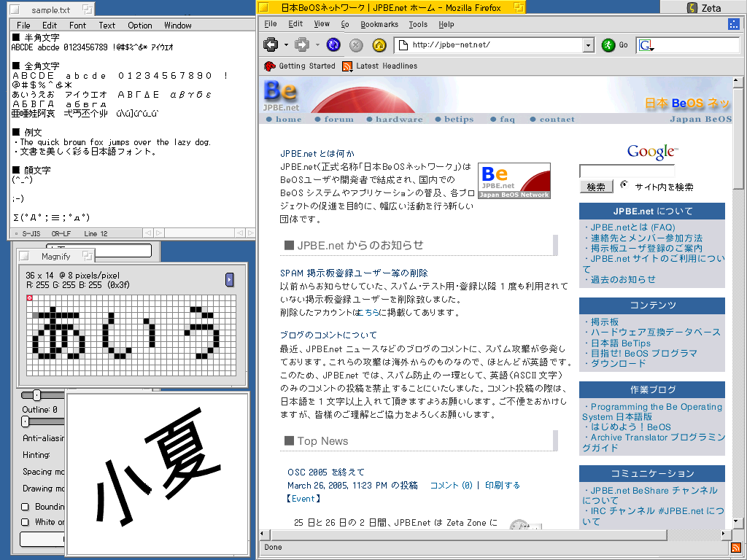Follow the 'home' navigation link
This screenshot has height=560, width=747.
click(x=288, y=119)
